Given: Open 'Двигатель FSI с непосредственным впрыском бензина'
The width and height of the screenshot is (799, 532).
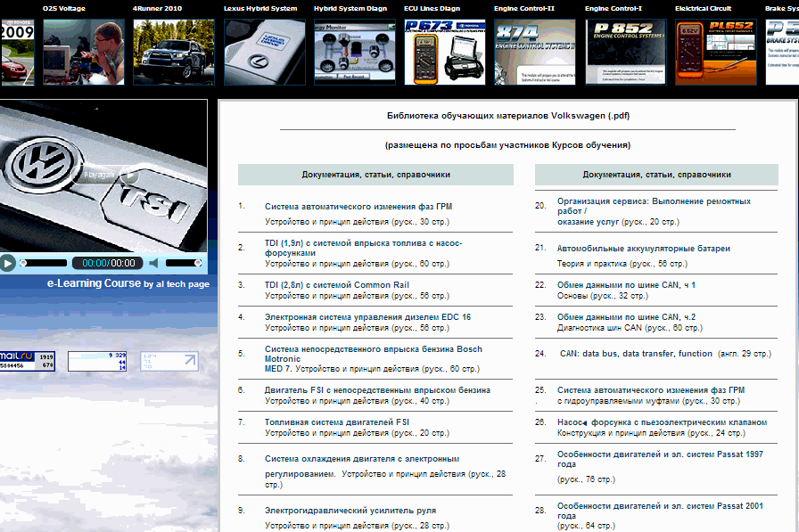Looking at the screenshot, I should [x=377, y=390].
